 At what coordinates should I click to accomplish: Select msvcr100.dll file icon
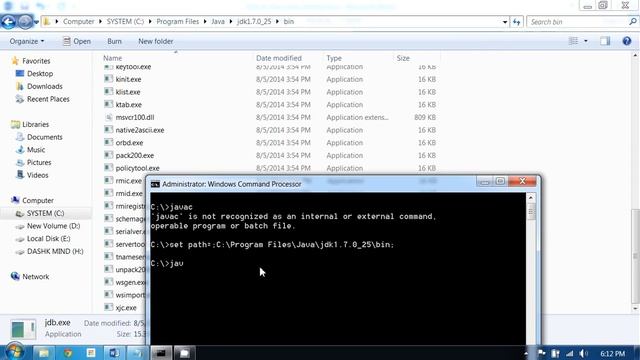coord(108,117)
